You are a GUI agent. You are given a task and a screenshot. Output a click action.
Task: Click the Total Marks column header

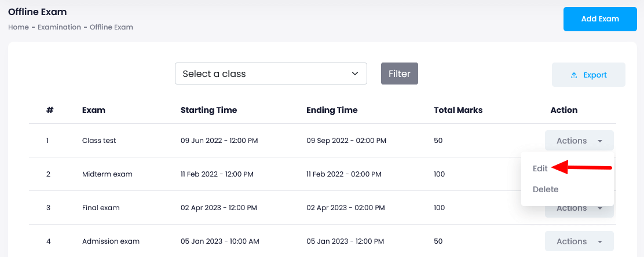tap(458, 110)
